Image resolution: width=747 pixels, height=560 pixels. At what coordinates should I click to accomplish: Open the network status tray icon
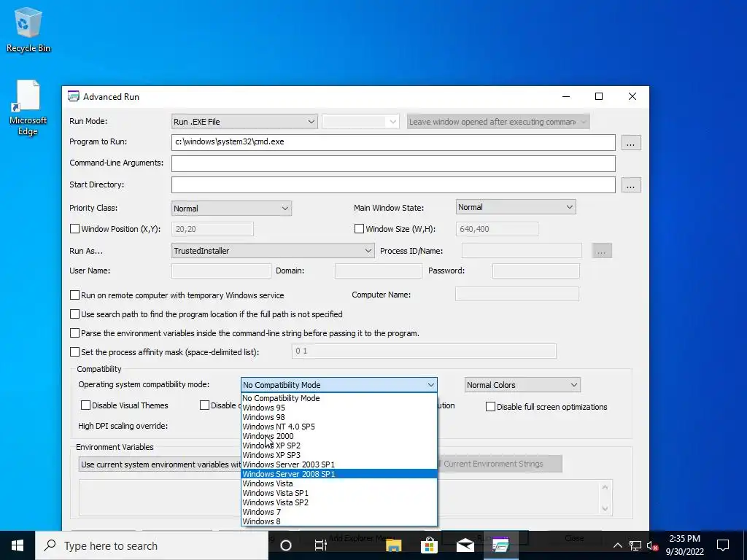pyautogui.click(x=635, y=545)
